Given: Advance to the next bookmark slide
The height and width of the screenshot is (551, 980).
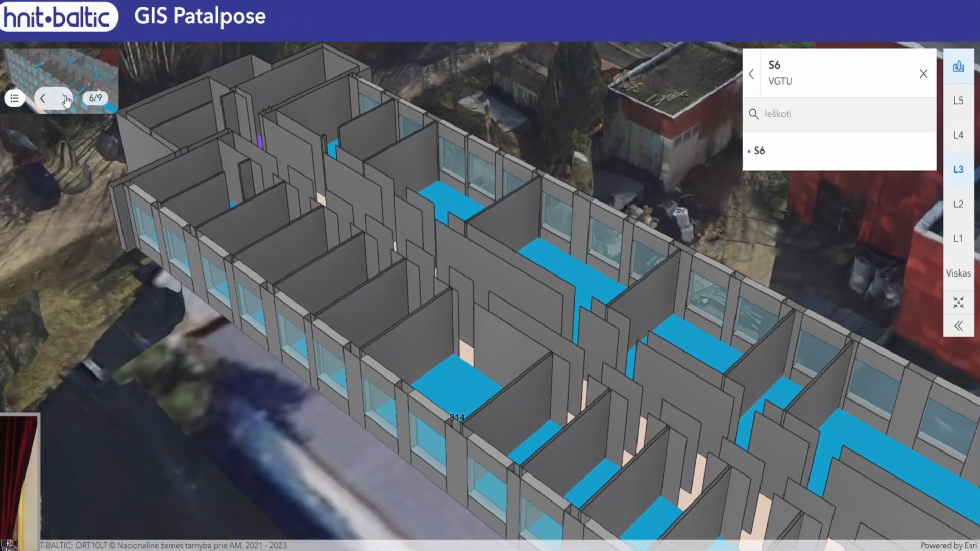Looking at the screenshot, I should pyautogui.click(x=65, y=98).
